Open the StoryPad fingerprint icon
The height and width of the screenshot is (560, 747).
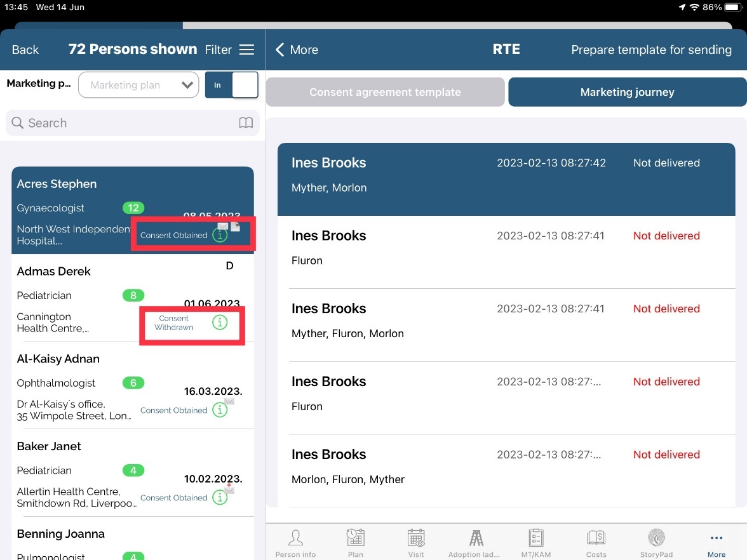click(x=656, y=538)
